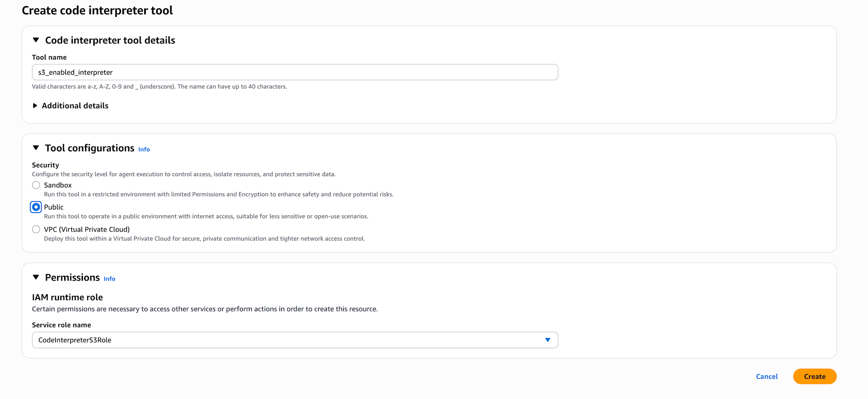This screenshot has height=399, width=868.
Task: Click the Tool name input field
Action: click(x=295, y=72)
